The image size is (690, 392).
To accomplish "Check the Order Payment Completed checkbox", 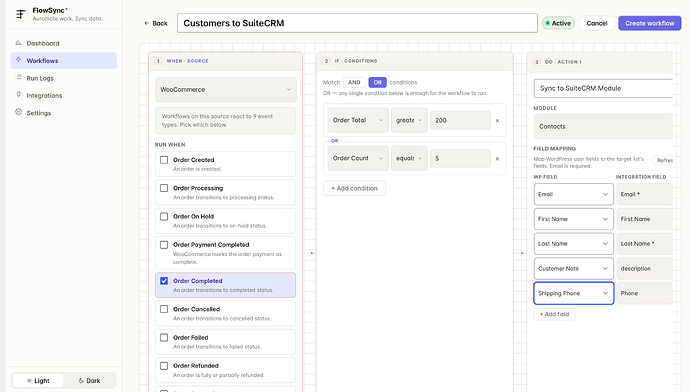I will pyautogui.click(x=164, y=245).
